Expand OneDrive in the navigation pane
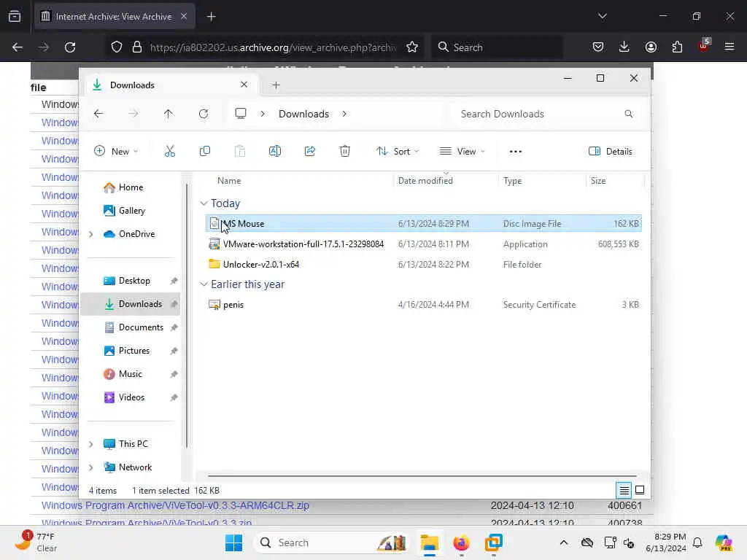 coord(91,234)
